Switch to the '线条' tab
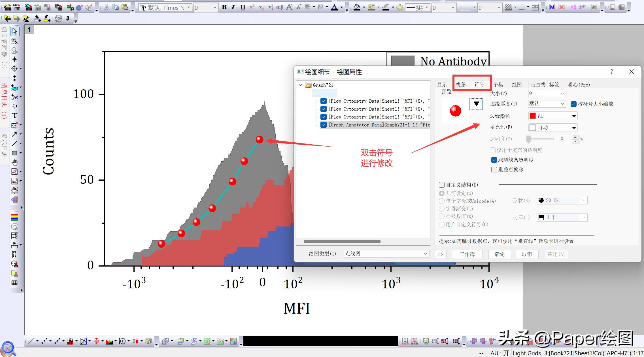The width and height of the screenshot is (644, 357). (x=461, y=85)
